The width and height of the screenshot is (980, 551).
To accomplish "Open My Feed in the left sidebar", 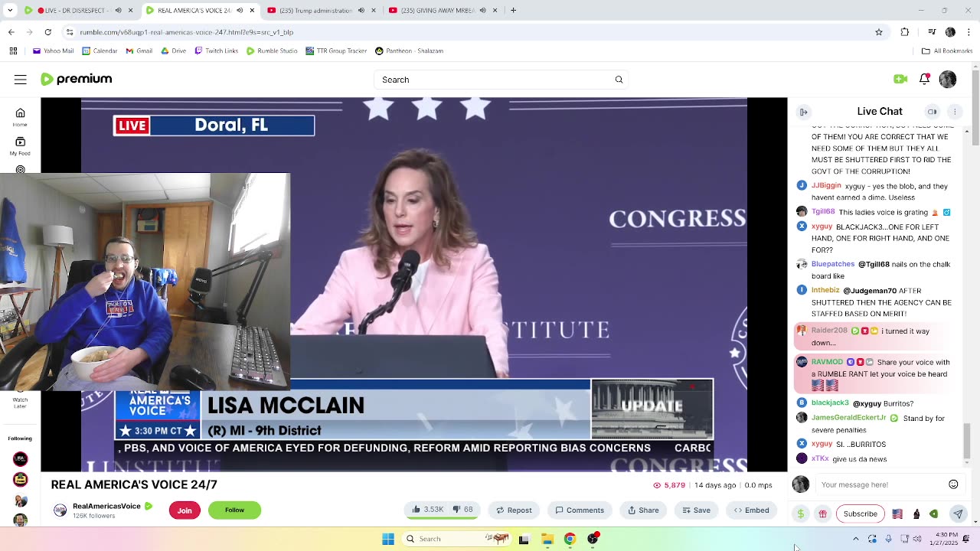I will click(20, 145).
